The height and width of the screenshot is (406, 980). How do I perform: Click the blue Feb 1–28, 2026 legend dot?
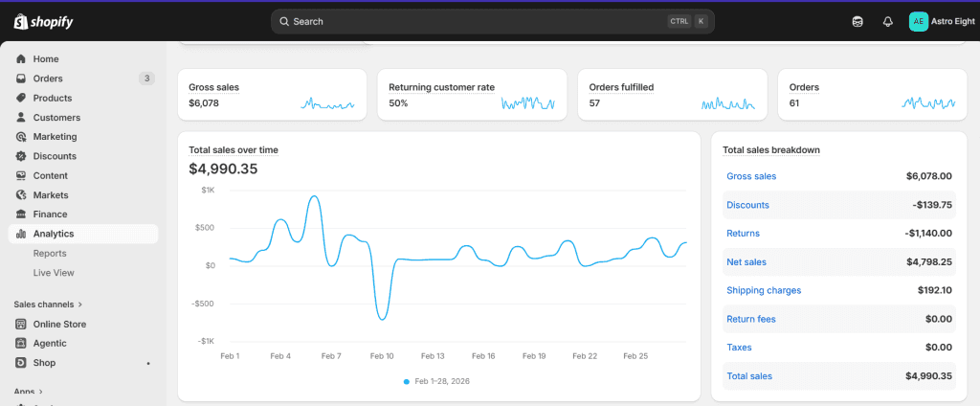point(406,382)
